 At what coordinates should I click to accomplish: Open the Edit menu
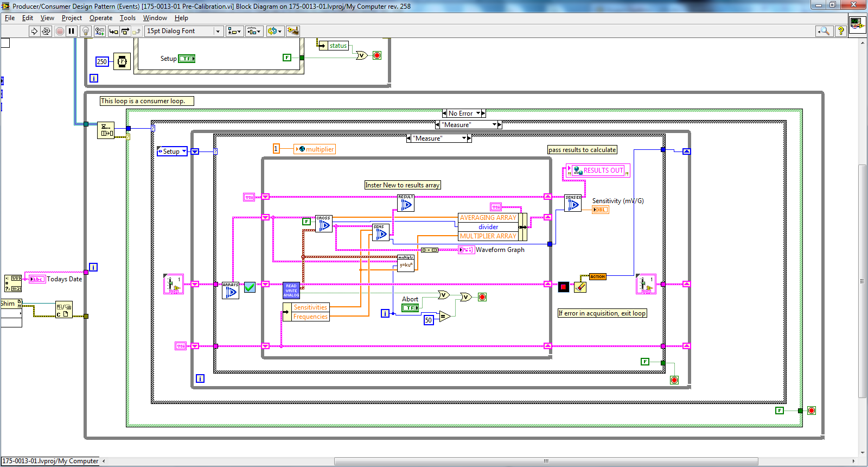28,18
